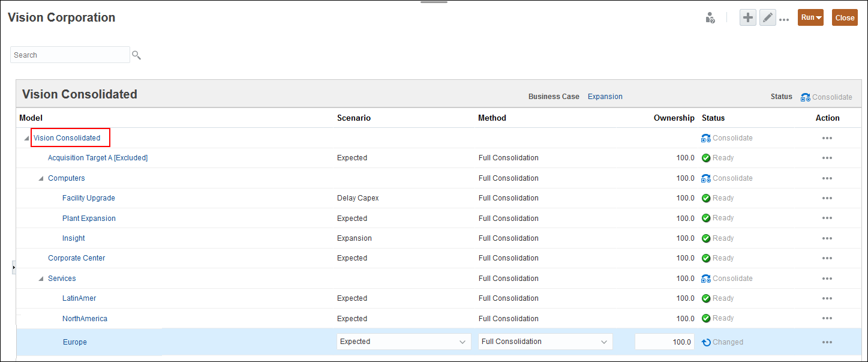Open the Plant Expansion model link
Screen dimensions: 868x362
coord(89,219)
